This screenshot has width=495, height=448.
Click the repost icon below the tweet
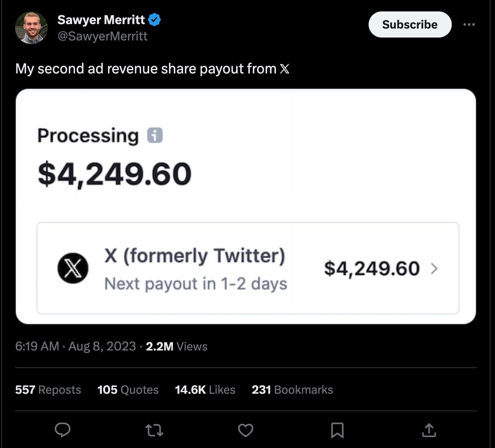[154, 430]
